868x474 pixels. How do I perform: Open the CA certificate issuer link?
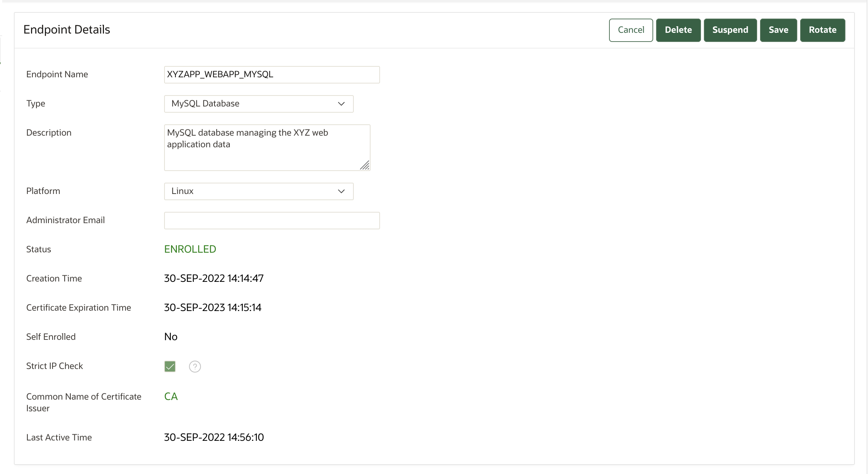171,396
